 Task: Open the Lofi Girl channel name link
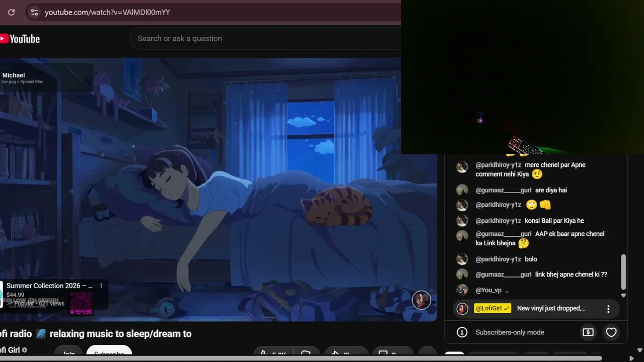tap(10, 350)
